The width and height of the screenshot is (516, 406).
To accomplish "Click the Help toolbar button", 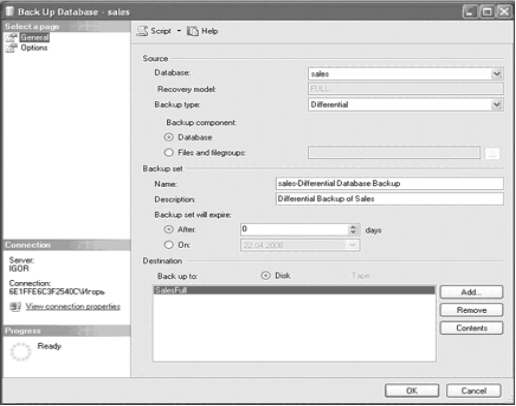I will 202,31.
